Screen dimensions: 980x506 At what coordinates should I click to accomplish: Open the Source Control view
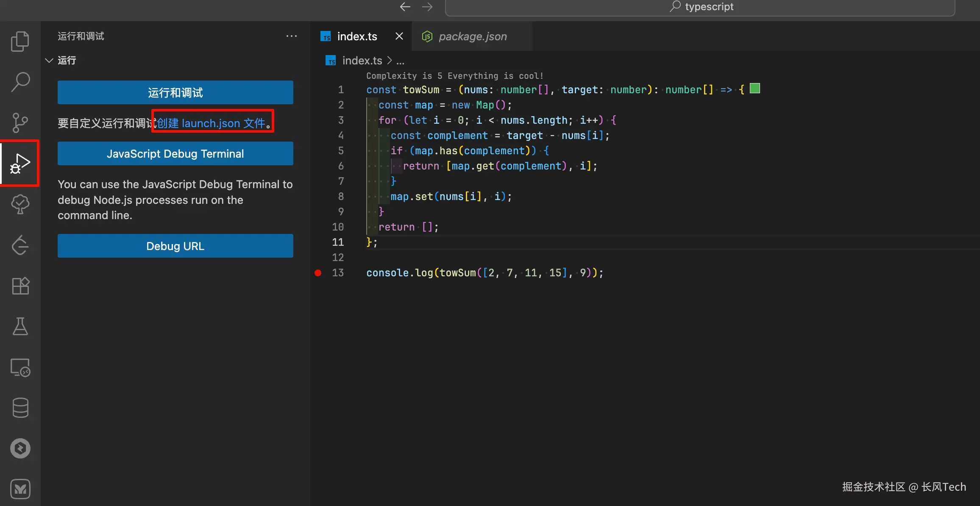click(x=20, y=122)
